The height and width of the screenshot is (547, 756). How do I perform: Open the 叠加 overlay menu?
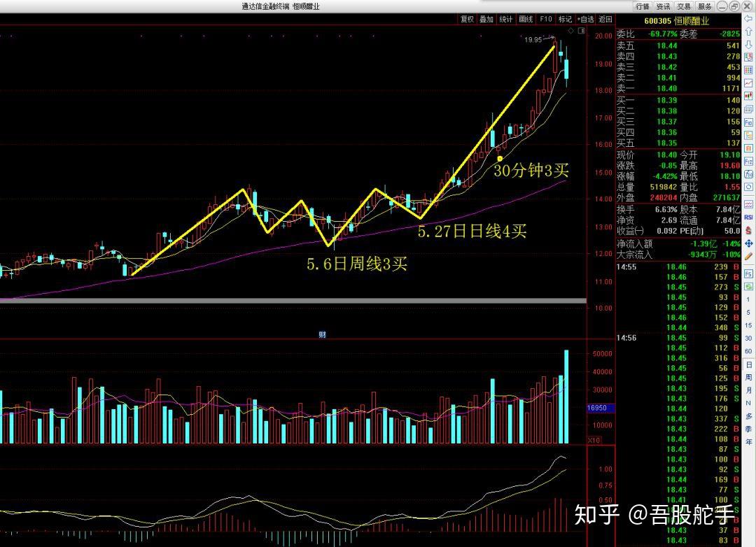pos(486,20)
